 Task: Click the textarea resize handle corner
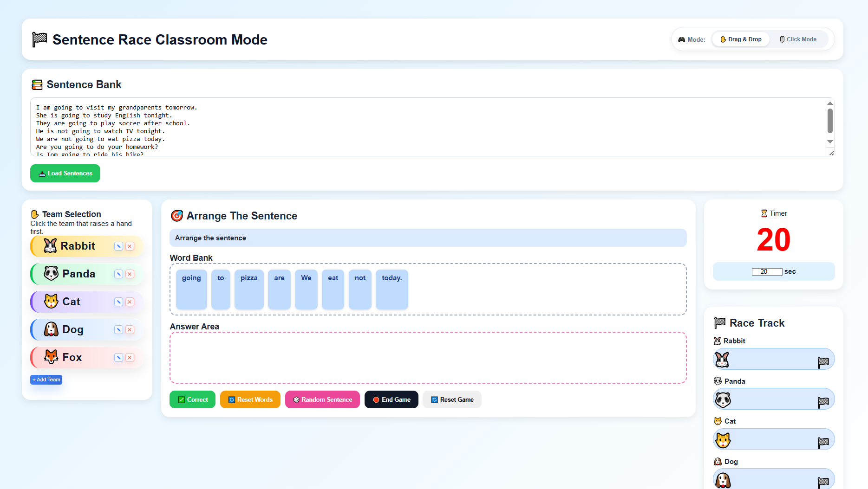[831, 153]
